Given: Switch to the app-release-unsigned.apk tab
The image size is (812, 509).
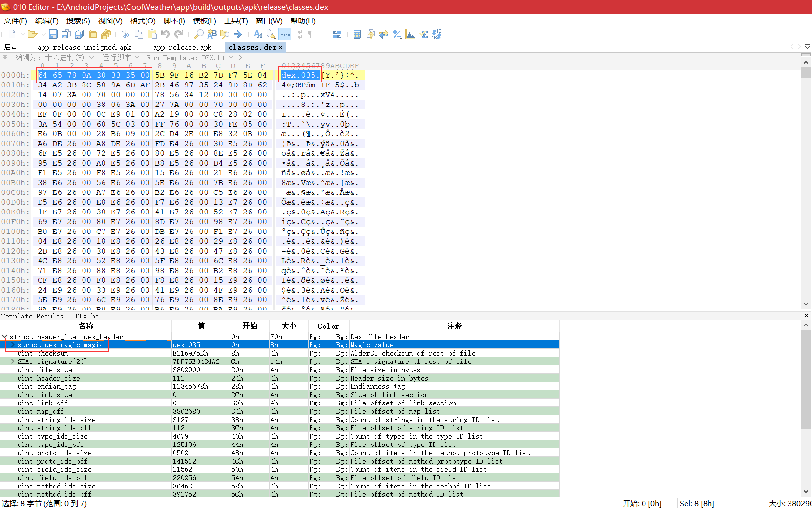Looking at the screenshot, I should tap(84, 47).
